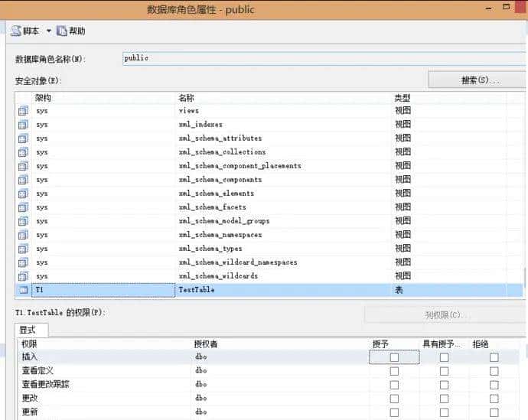Check 具有授予 for 更改 permission

[444, 399]
